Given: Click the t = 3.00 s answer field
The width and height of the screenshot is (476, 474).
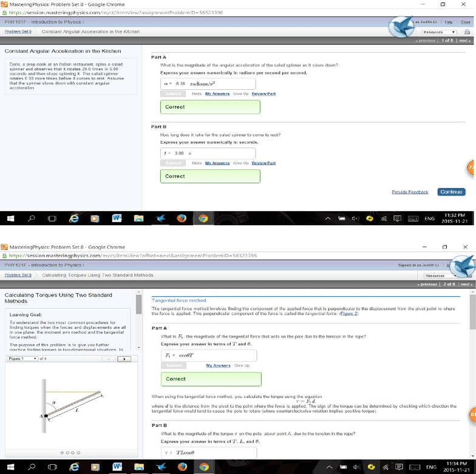Looking at the screenshot, I should pos(208,153).
